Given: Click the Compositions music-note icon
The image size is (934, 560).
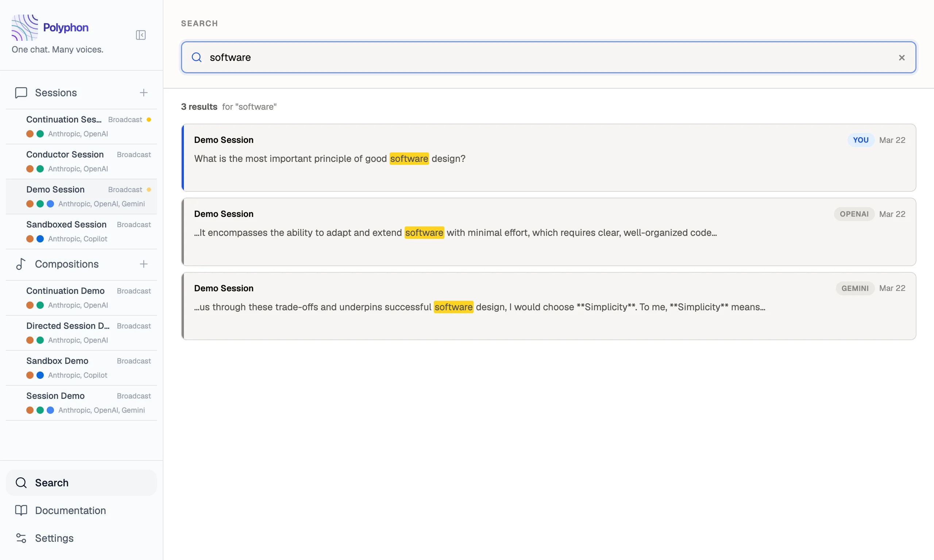Looking at the screenshot, I should (x=20, y=264).
